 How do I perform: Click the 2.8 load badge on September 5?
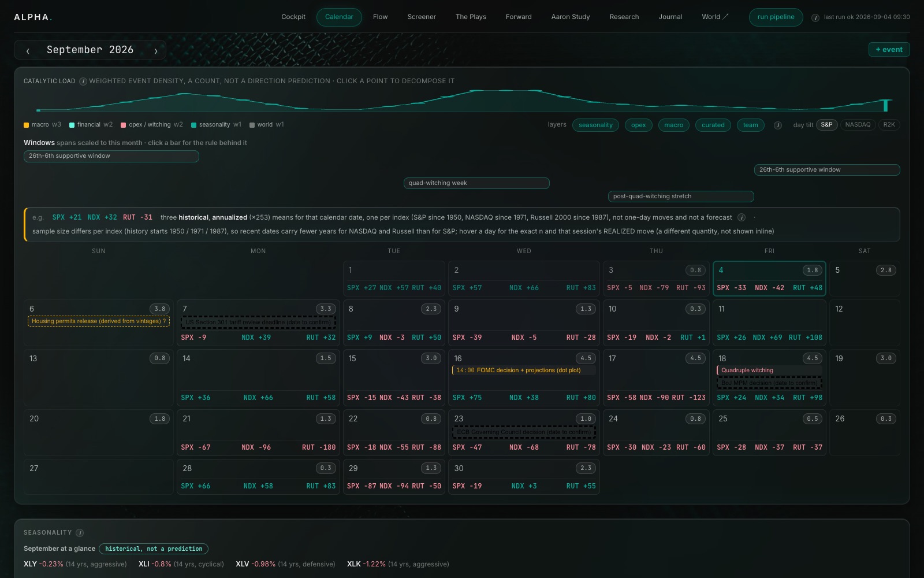pyautogui.click(x=886, y=270)
